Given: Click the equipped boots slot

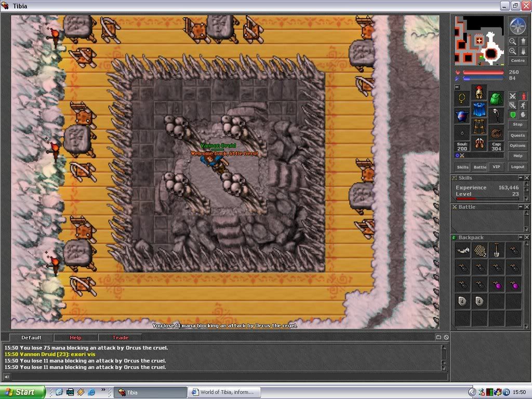Looking at the screenshot, I should [479, 143].
